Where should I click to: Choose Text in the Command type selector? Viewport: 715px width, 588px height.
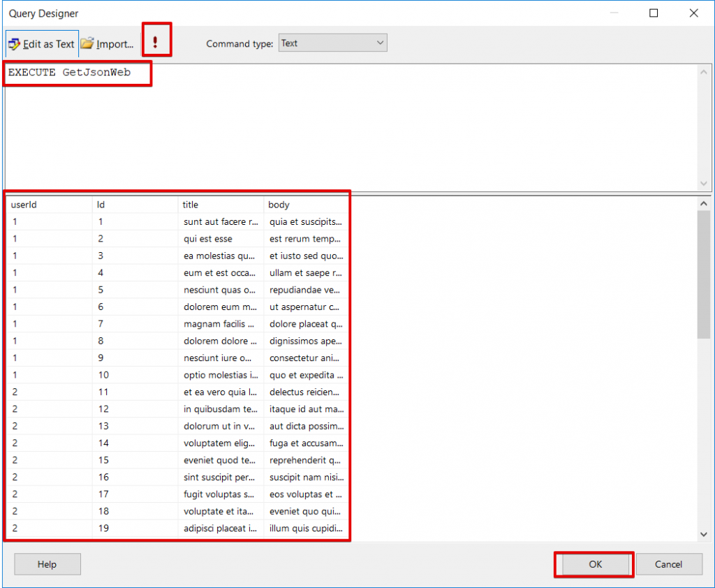(332, 43)
